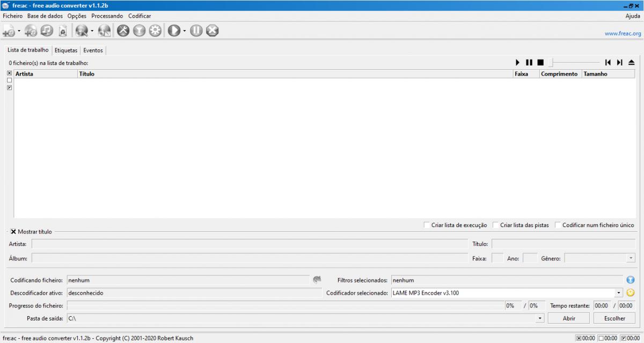
Task: Visit the www.freac.org link
Action: [623, 33]
